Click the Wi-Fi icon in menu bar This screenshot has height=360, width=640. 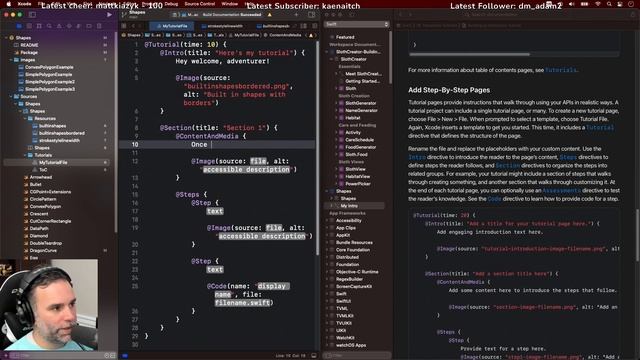tap(598, 4)
